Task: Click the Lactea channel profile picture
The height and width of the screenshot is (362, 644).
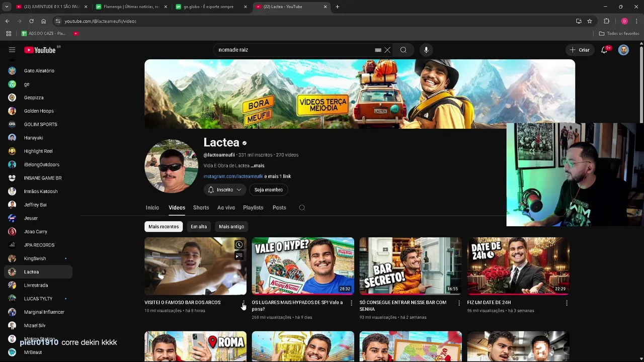Action: click(x=171, y=166)
